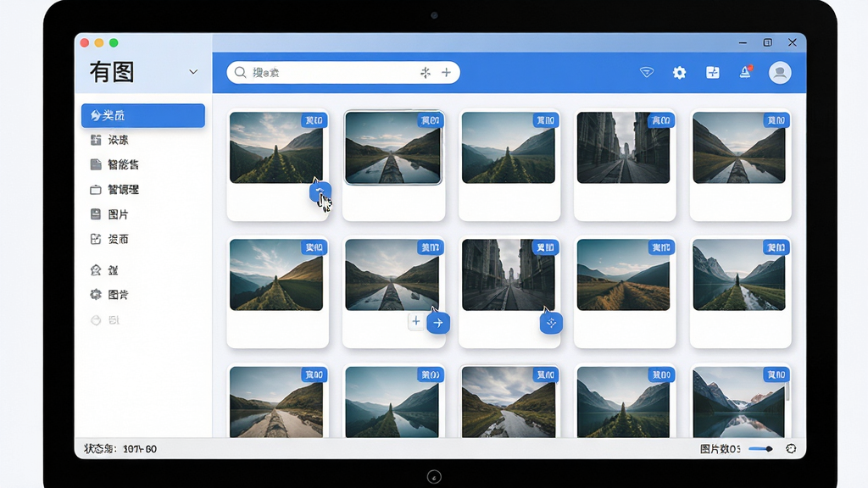The image size is (868, 488).
Task: Click the 有图 app title
Action: pyautogui.click(x=112, y=72)
